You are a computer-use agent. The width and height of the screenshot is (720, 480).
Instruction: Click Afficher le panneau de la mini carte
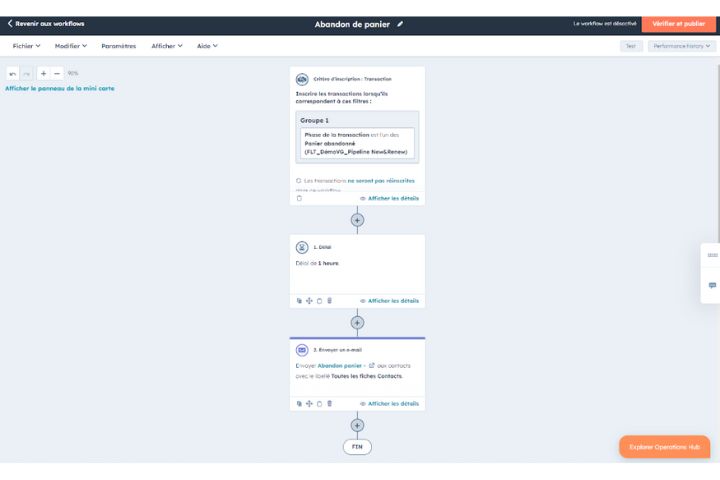(x=60, y=88)
